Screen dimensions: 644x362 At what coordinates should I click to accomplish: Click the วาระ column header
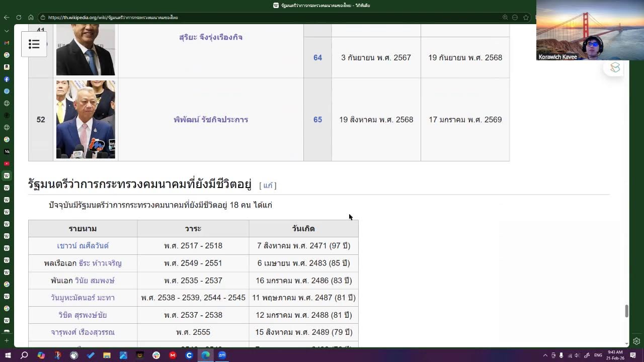(193, 229)
